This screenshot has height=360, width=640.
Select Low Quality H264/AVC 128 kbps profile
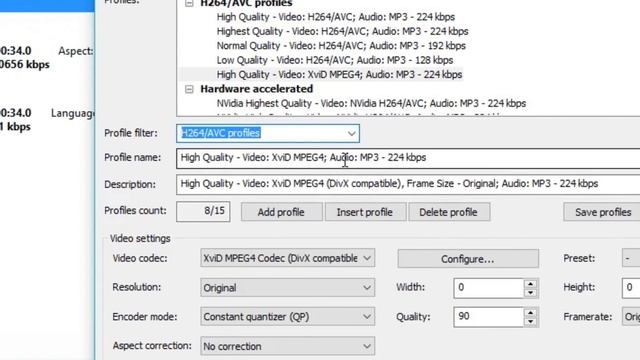pyautogui.click(x=335, y=60)
